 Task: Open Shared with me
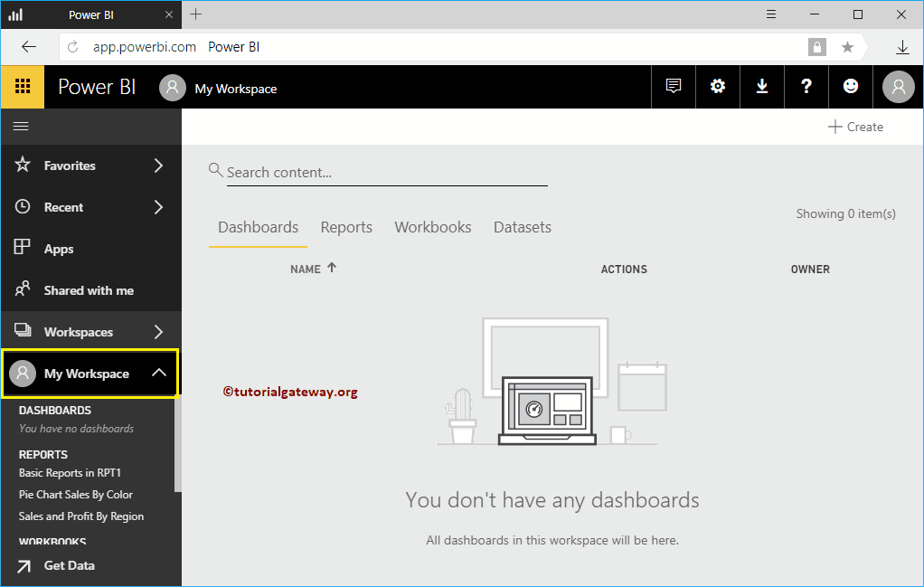(x=90, y=290)
